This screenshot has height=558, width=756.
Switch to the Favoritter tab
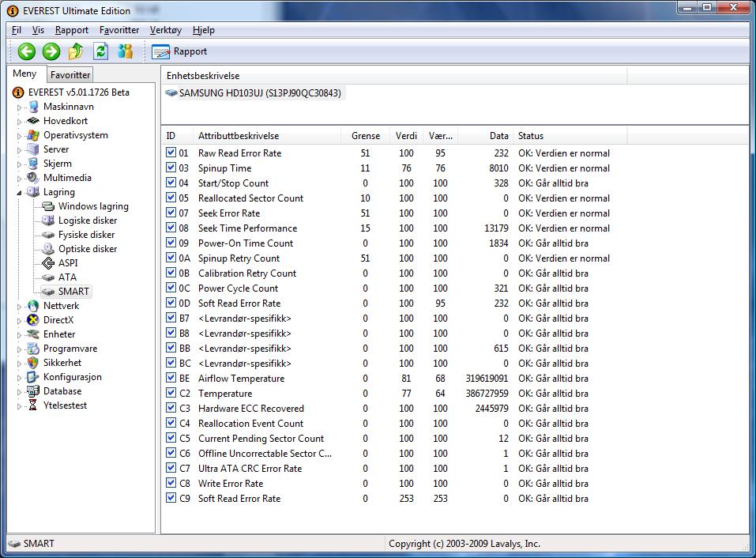click(70, 75)
